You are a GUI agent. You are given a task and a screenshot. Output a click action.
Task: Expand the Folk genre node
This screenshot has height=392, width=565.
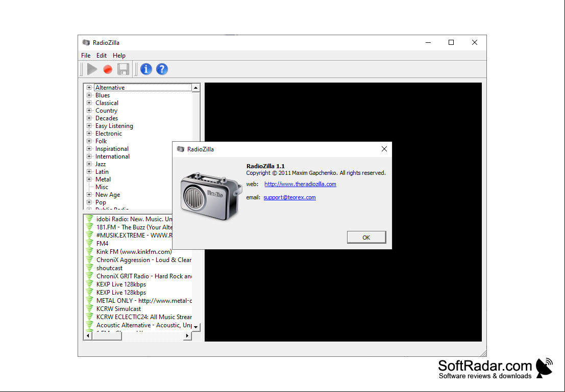coord(89,141)
